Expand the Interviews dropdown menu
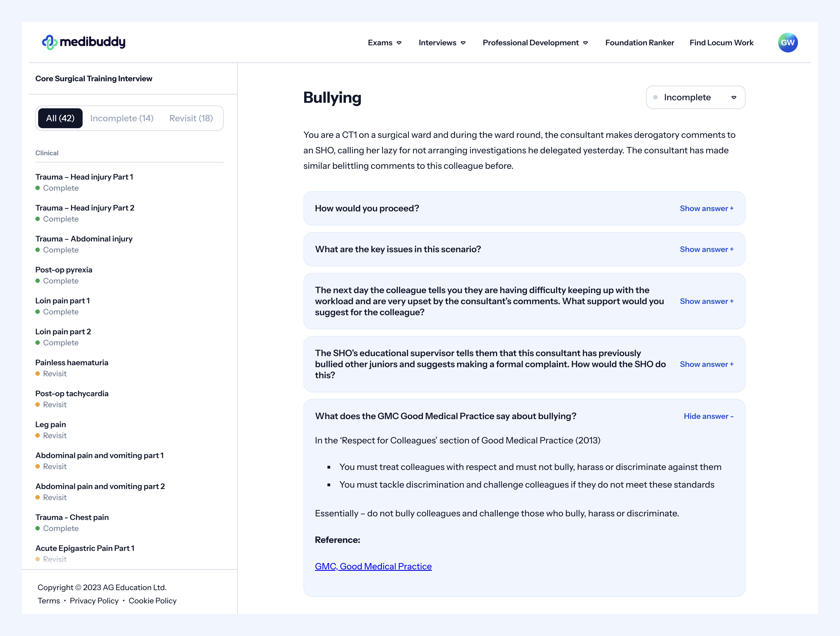Screen dimensions: 840x636 [442, 43]
